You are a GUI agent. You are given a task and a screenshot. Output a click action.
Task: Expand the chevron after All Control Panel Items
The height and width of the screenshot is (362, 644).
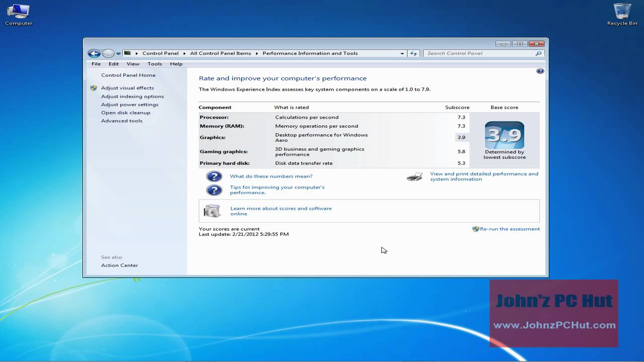tap(257, 53)
